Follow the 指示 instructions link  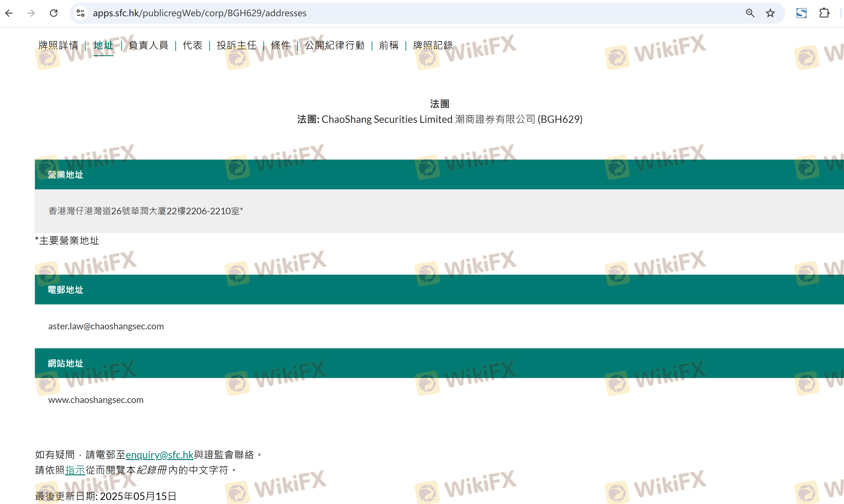[75, 470]
